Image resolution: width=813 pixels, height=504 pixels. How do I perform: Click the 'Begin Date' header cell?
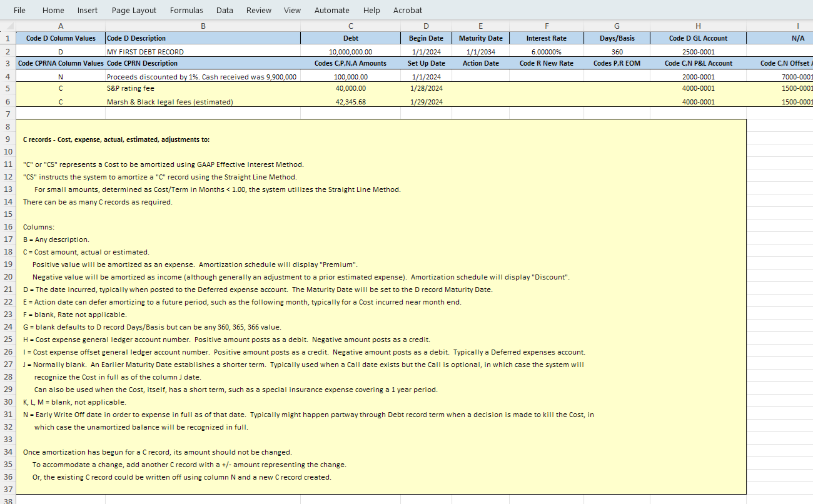426,38
